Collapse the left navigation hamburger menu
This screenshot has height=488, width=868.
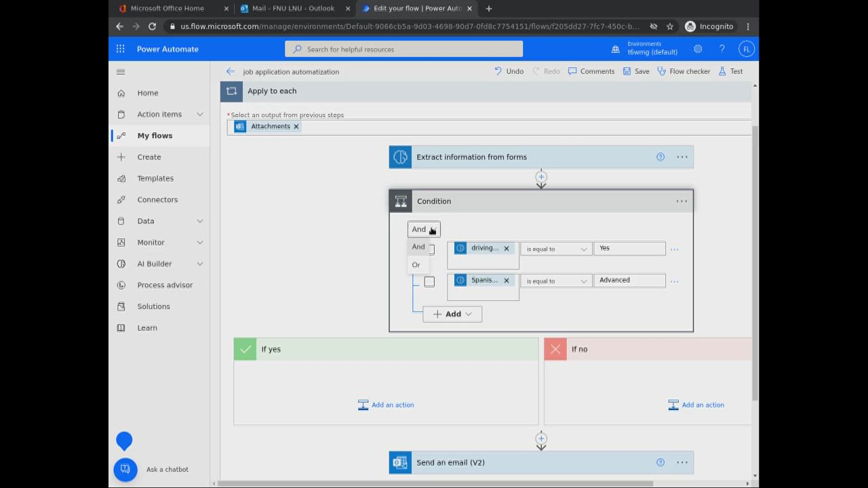pyautogui.click(x=121, y=72)
